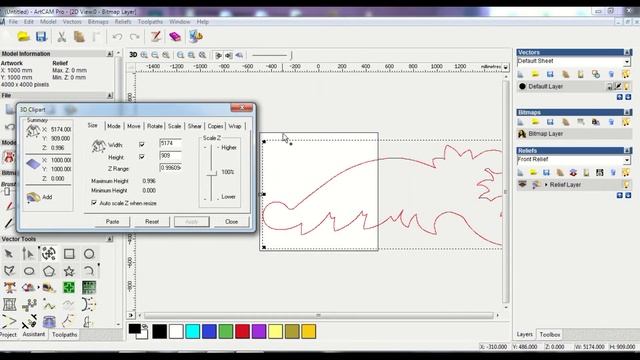This screenshot has height=360, width=640.
Task: Click the pink eraser icon in toolbar
Action: (175, 37)
